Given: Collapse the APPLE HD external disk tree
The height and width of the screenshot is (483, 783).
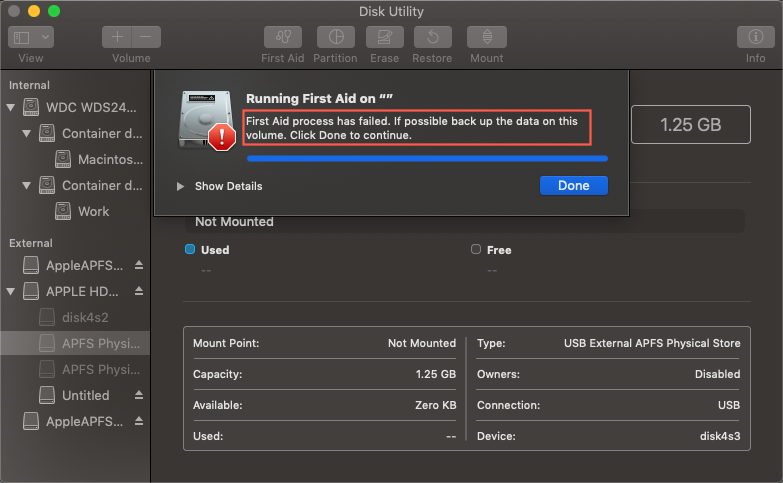Looking at the screenshot, I should coord(11,291).
